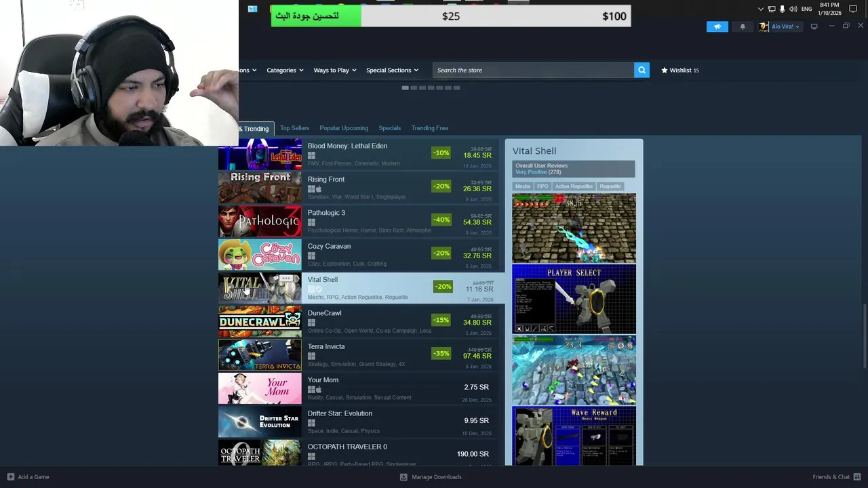Open the Terra Invicta capsule image
The image size is (868, 488).
coord(260,355)
